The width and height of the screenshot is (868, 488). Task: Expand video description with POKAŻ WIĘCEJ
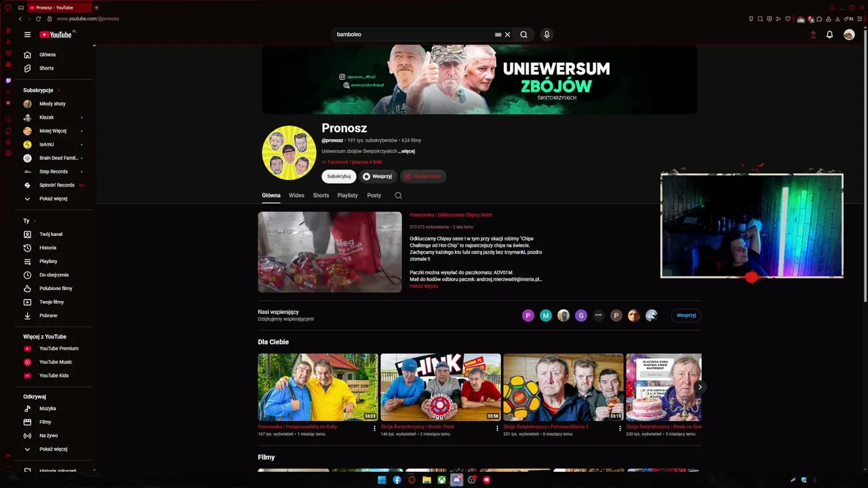(424, 287)
